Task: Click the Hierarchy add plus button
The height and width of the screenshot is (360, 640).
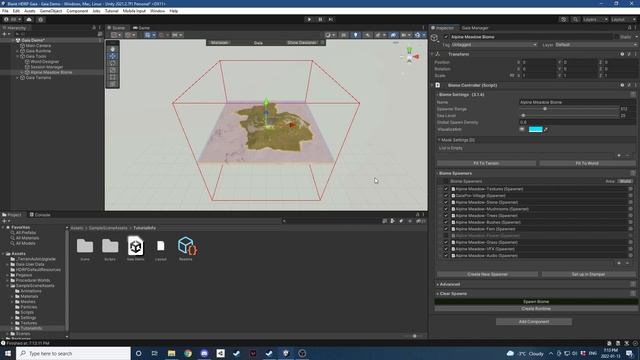Action: (5, 34)
